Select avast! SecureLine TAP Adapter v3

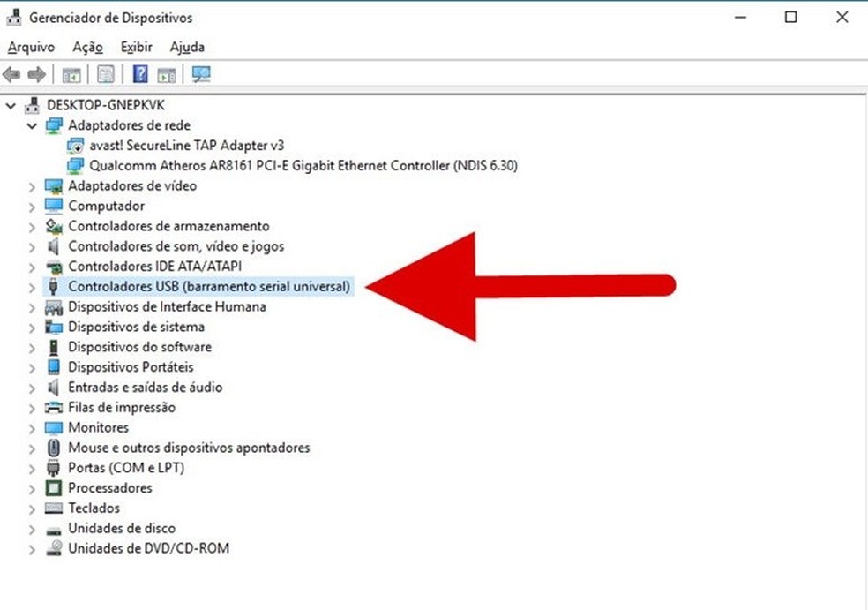tap(186, 146)
